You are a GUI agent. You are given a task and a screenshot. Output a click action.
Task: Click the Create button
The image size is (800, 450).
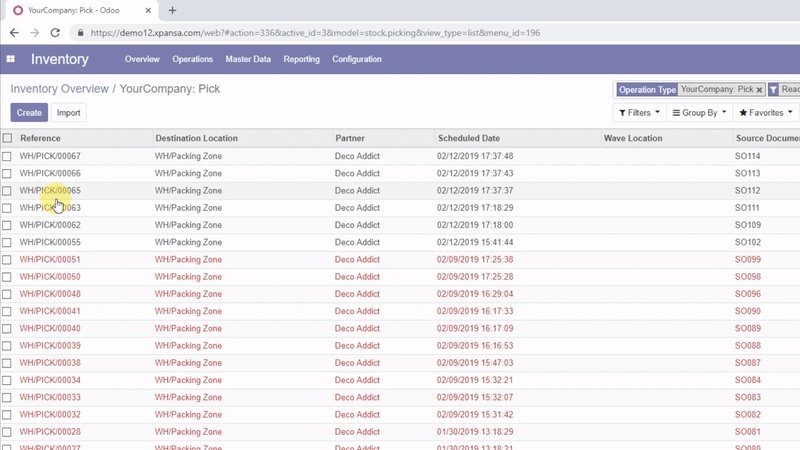[x=29, y=113]
